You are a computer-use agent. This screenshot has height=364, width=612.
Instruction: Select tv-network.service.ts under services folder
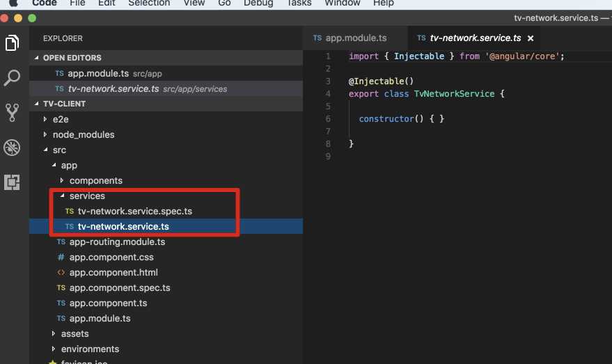[x=166, y=226]
